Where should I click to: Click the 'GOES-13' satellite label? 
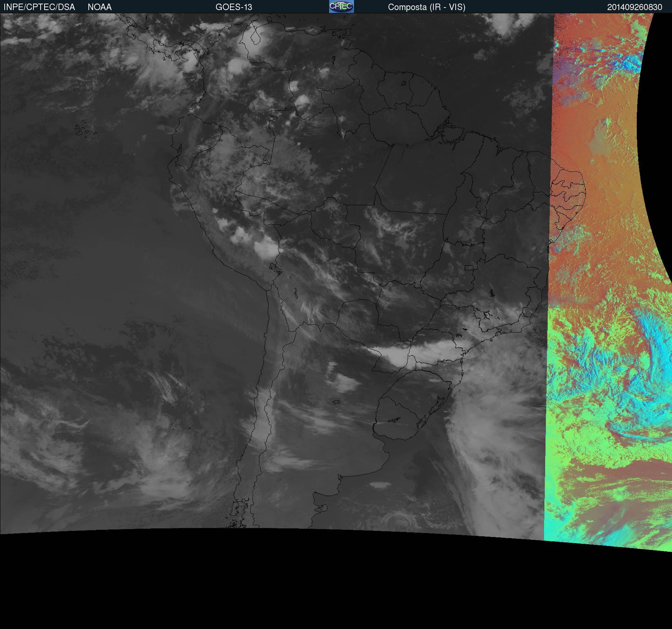click(x=234, y=7)
